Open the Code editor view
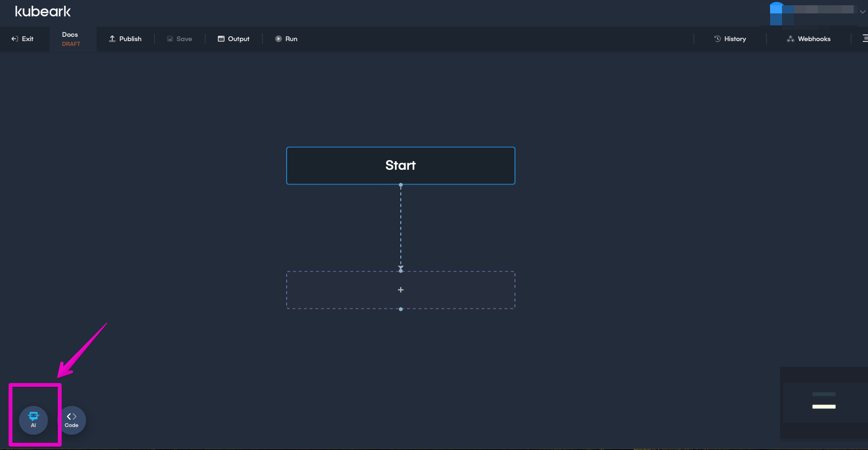868x450 pixels. (72, 420)
